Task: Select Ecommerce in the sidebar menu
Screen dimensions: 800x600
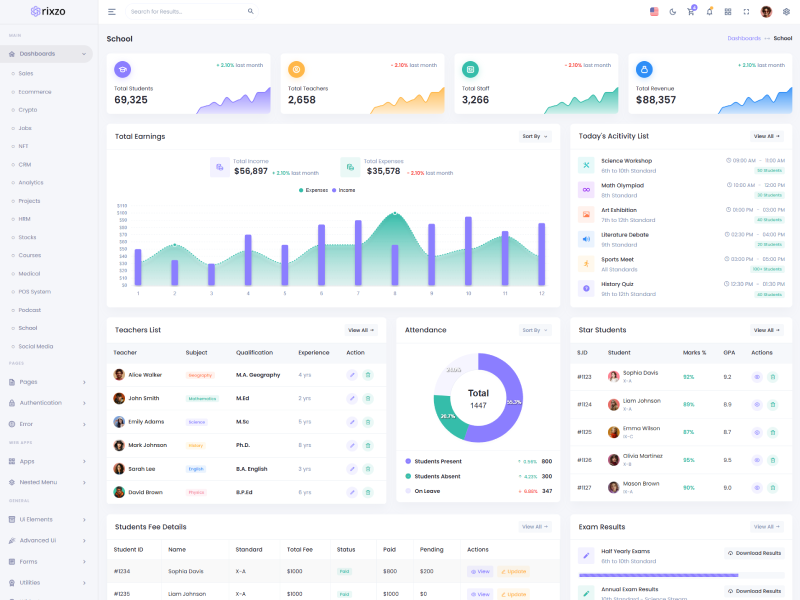Action: coord(35,92)
